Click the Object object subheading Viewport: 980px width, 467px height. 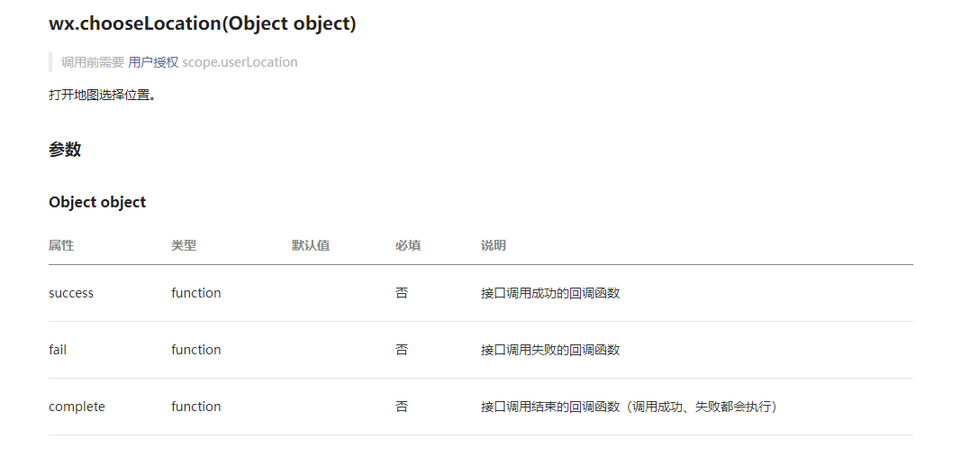[x=97, y=202]
